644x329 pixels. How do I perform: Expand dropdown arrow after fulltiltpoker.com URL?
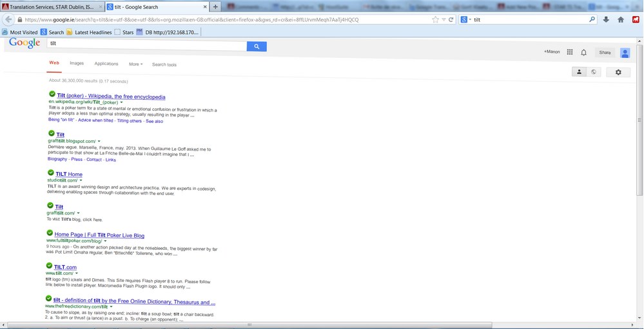point(105,241)
